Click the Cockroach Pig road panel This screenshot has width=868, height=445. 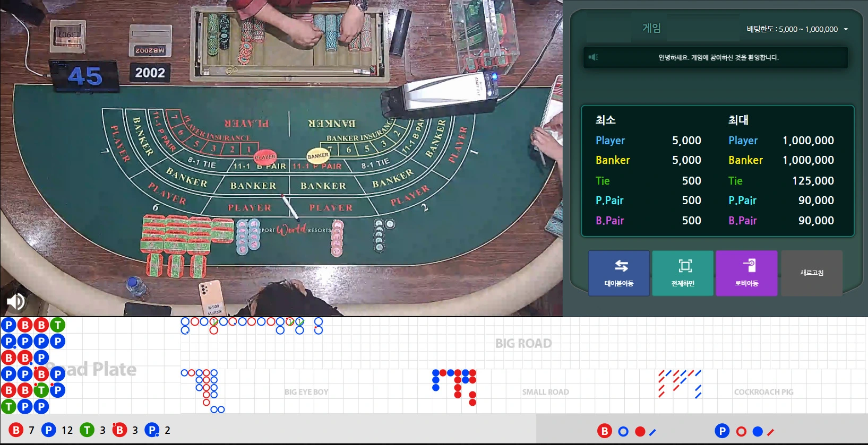pyautogui.click(x=763, y=391)
